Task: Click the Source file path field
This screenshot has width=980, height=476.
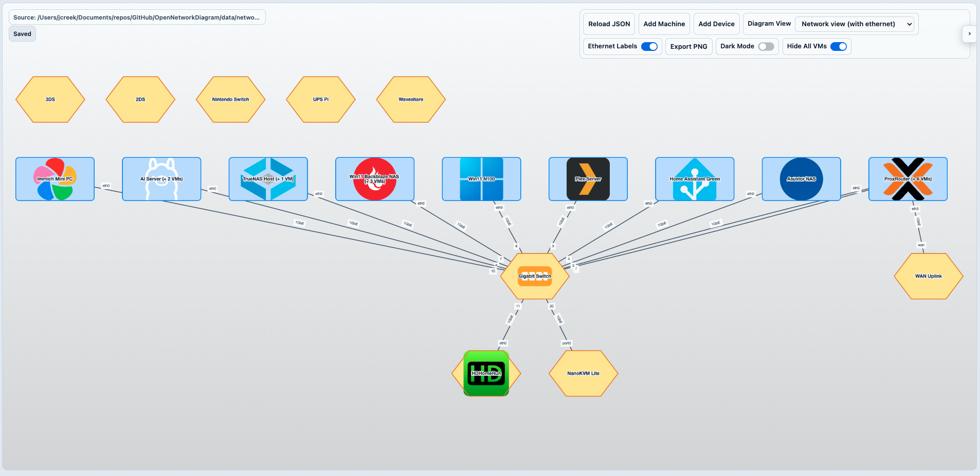Action: 137,17
